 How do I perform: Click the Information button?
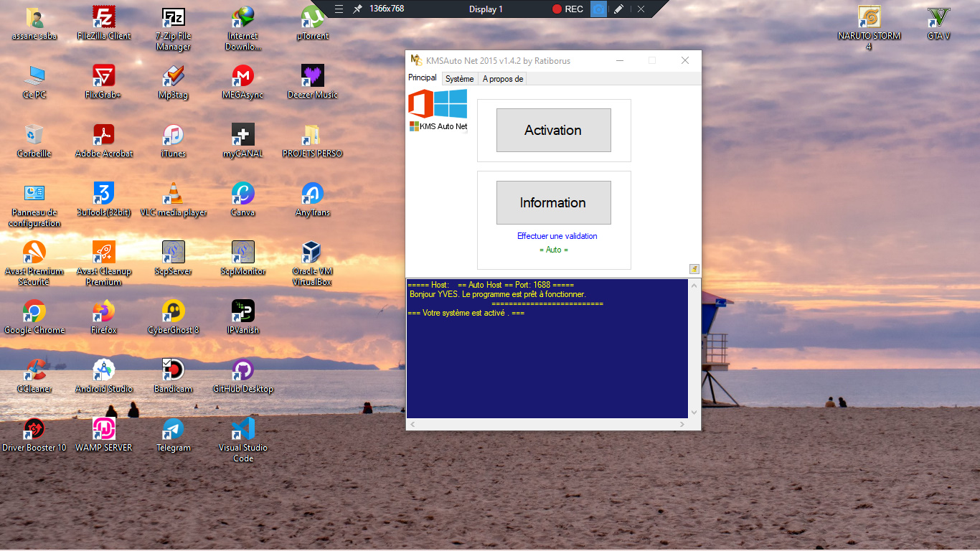pos(553,202)
